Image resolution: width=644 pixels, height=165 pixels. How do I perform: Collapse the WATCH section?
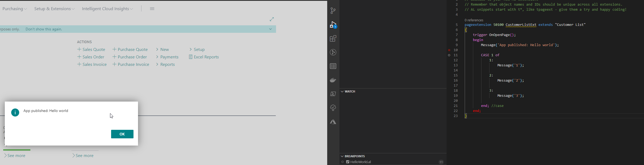pyautogui.click(x=342, y=91)
